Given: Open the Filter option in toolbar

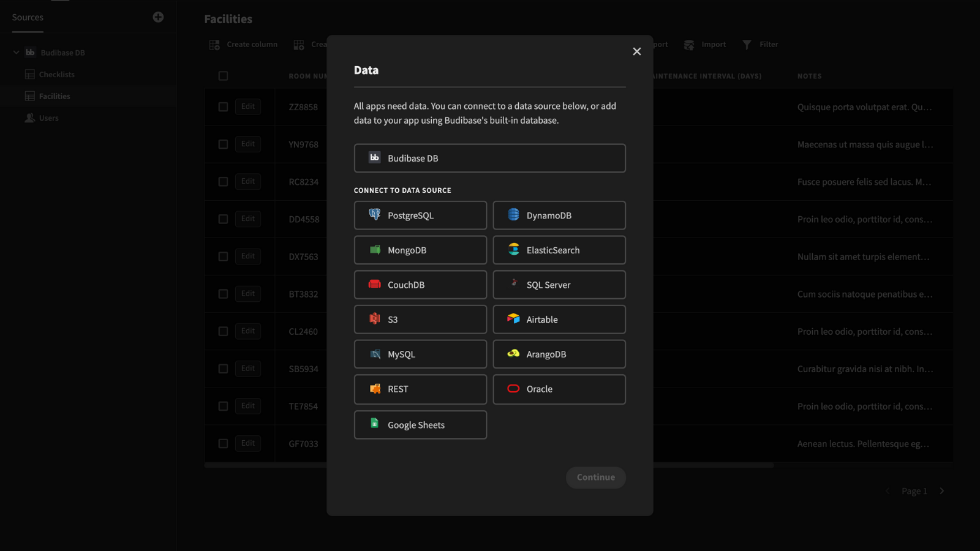Looking at the screenshot, I should pos(760,45).
